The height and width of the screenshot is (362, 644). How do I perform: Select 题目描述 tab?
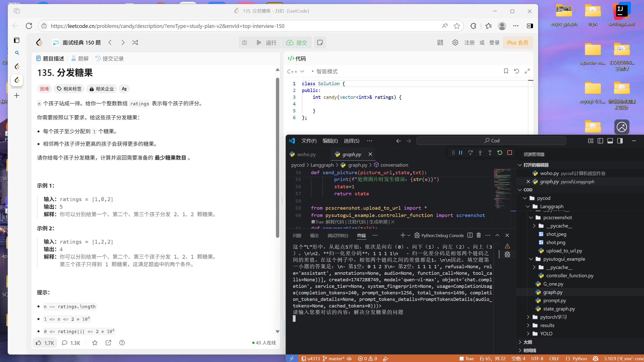pyautogui.click(x=50, y=59)
